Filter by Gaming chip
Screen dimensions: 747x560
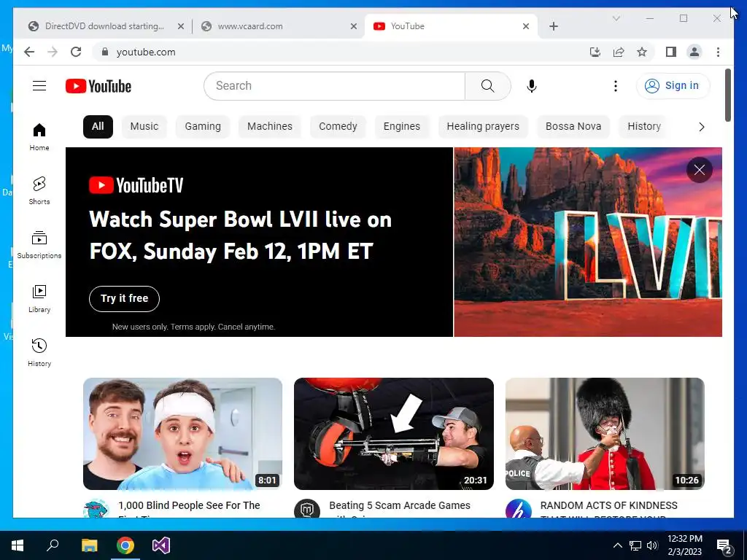coord(203,126)
